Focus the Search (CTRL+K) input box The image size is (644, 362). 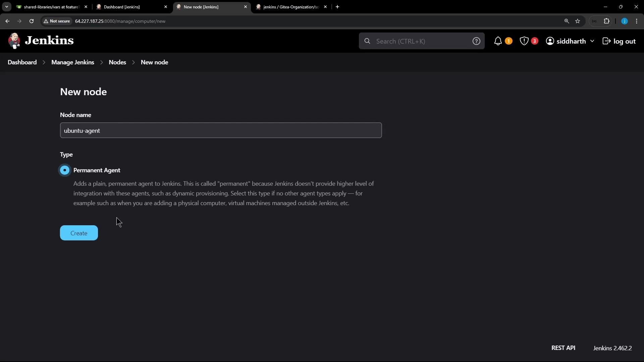[421, 41]
